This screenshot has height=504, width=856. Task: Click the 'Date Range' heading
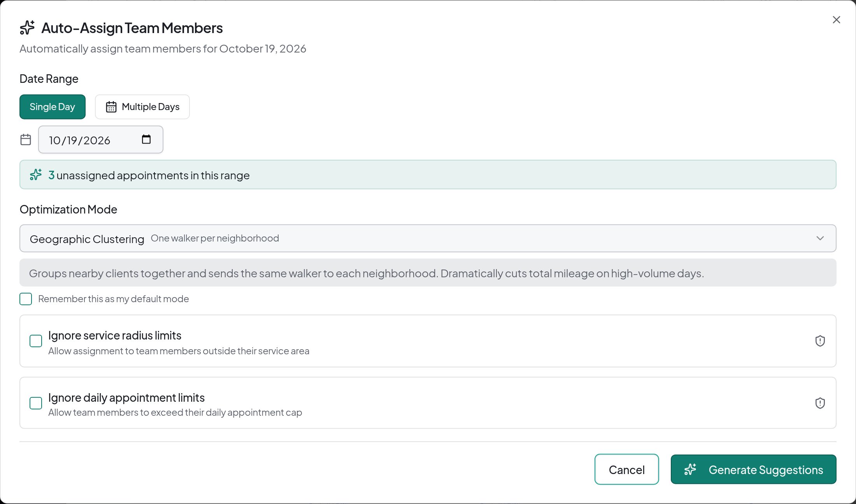tap(49, 79)
